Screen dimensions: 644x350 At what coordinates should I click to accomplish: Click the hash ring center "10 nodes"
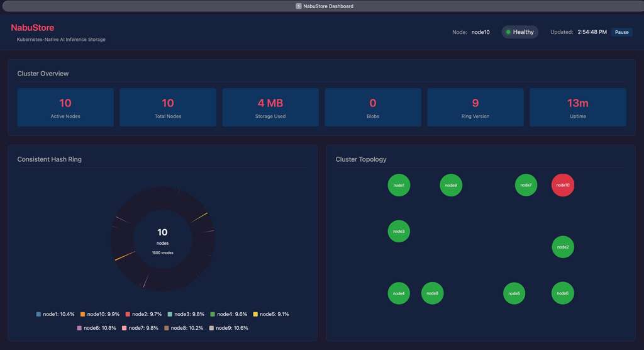point(163,237)
